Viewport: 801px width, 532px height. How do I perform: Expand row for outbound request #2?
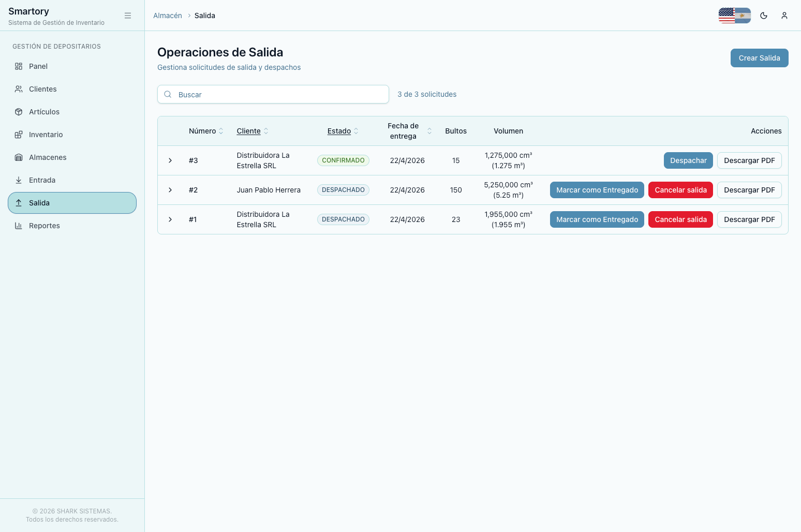170,190
